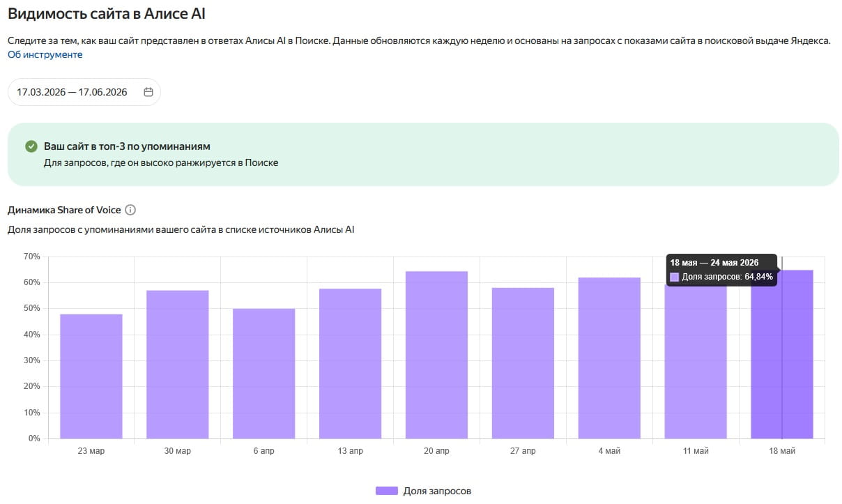Viewport: 842px width, 504px height.
Task: Click the "30 мар" axis label
Action: [177, 451]
